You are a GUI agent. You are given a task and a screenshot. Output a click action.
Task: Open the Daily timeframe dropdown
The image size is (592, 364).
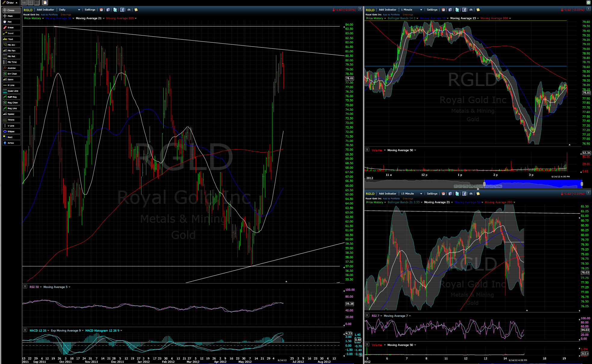coord(79,10)
